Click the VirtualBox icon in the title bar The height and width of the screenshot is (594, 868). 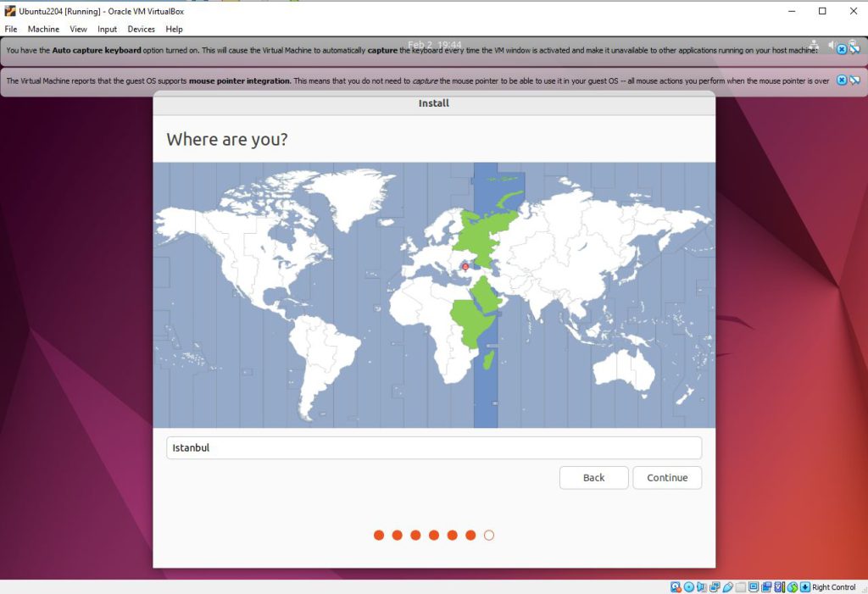[x=10, y=11]
